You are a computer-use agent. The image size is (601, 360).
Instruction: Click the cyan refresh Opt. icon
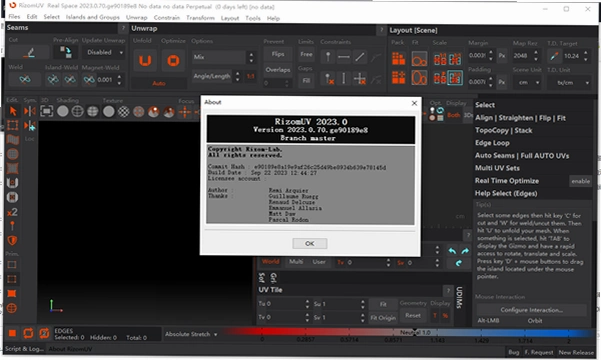pos(440,110)
